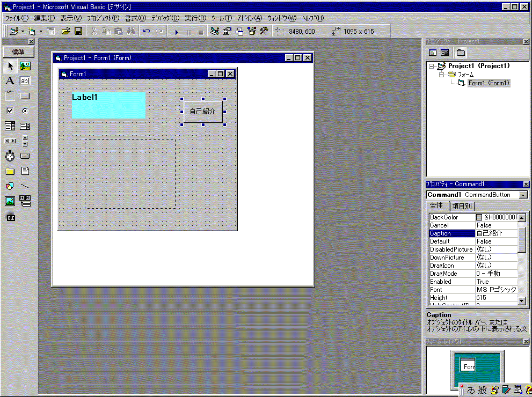This screenshot has height=397, width=532.
Task: Select the Frame tool in the toolbox
Action: 10,95
